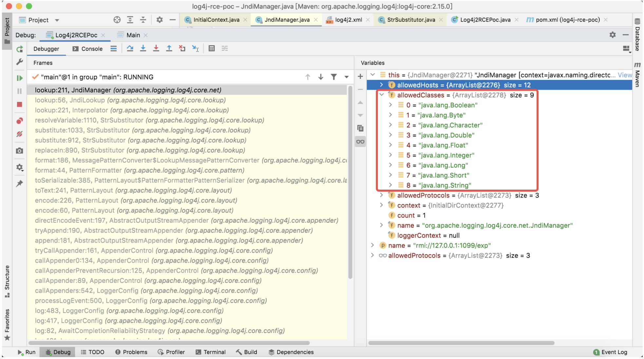Click Show Execution Point lines icon

(114, 48)
